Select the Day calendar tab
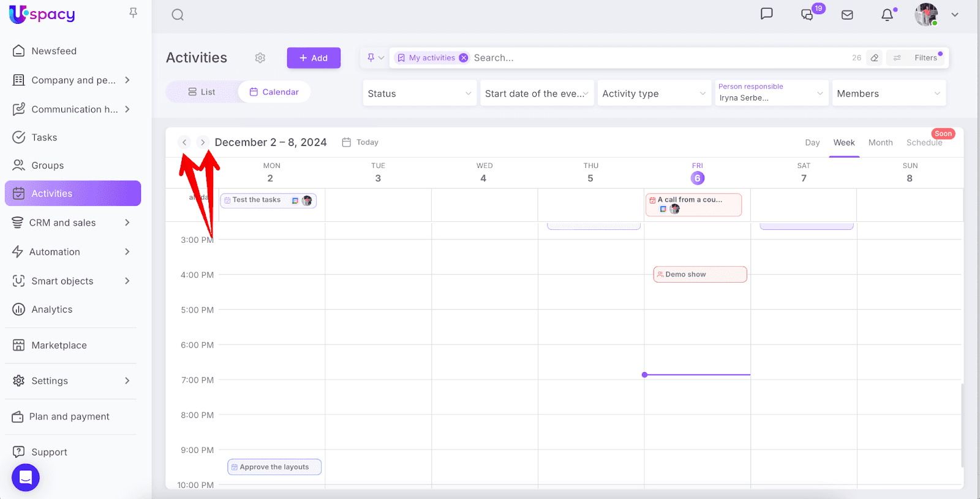Image resolution: width=980 pixels, height=499 pixels. pyautogui.click(x=812, y=142)
